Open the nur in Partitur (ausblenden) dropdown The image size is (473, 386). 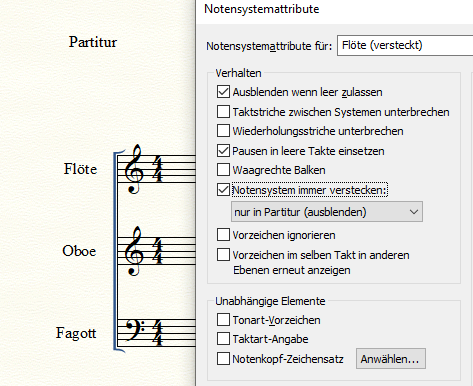(x=327, y=212)
